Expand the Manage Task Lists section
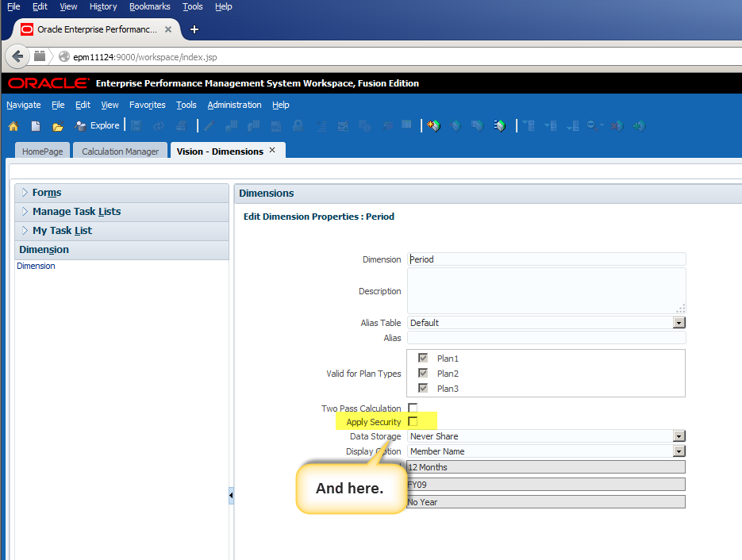The height and width of the screenshot is (560, 742). click(x=25, y=211)
